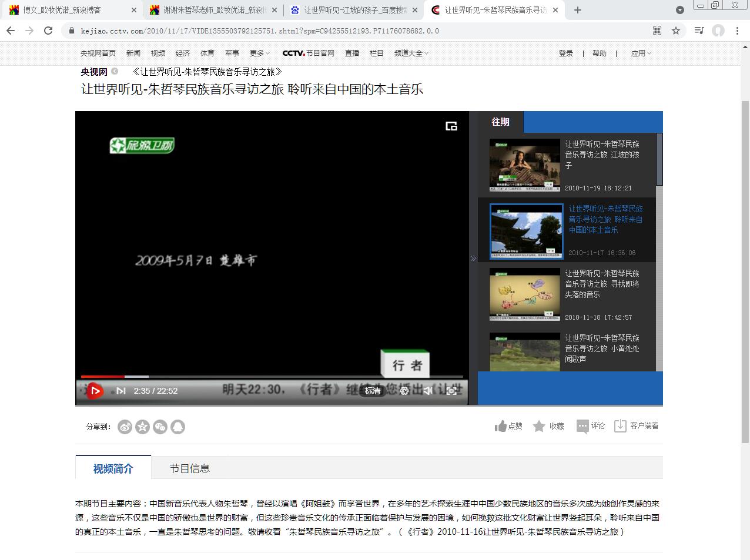This screenshot has height=560, width=750.
Task: Enter fullscreen mode for the video
Action: point(451,391)
